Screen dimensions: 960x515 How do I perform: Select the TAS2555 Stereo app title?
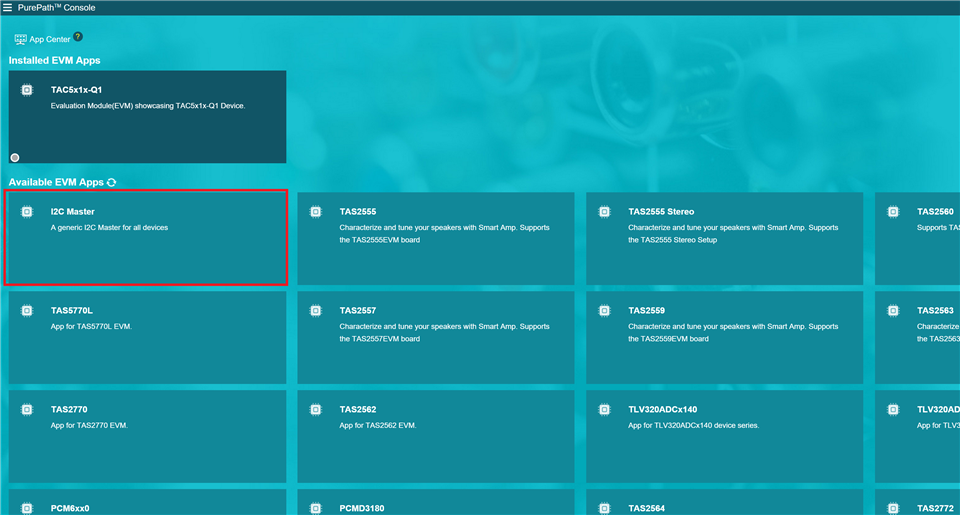661,212
